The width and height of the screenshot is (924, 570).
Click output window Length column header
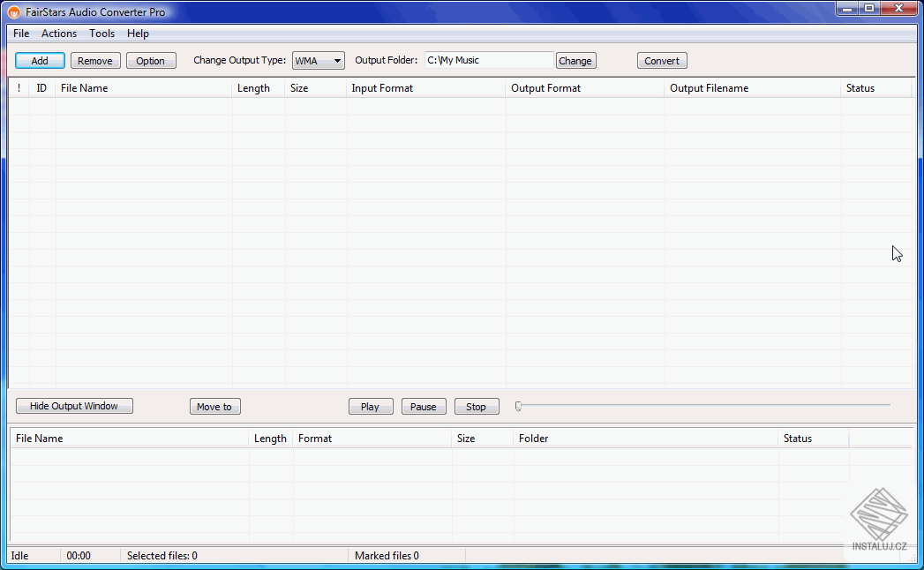click(271, 439)
